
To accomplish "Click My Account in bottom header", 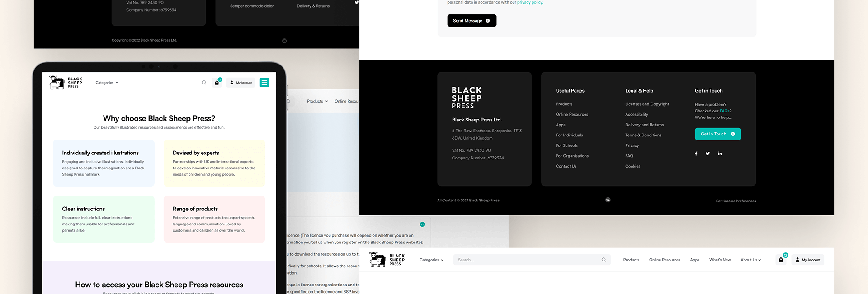I will (x=808, y=260).
